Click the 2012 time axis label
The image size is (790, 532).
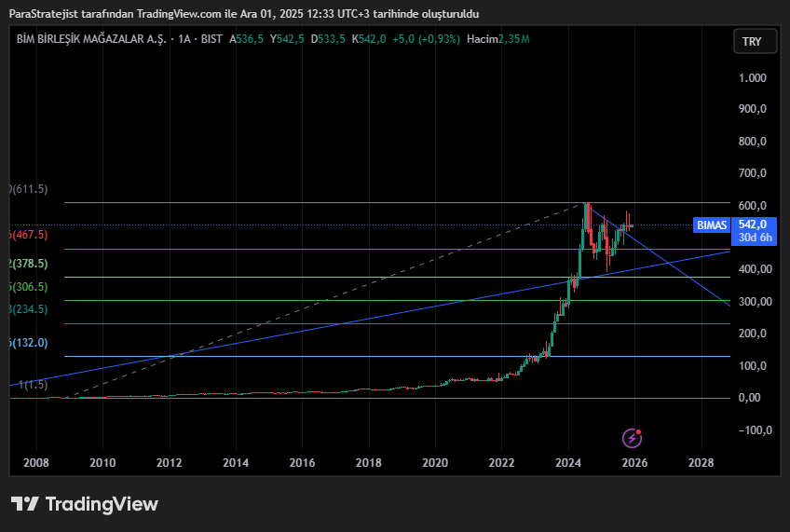pos(170,462)
